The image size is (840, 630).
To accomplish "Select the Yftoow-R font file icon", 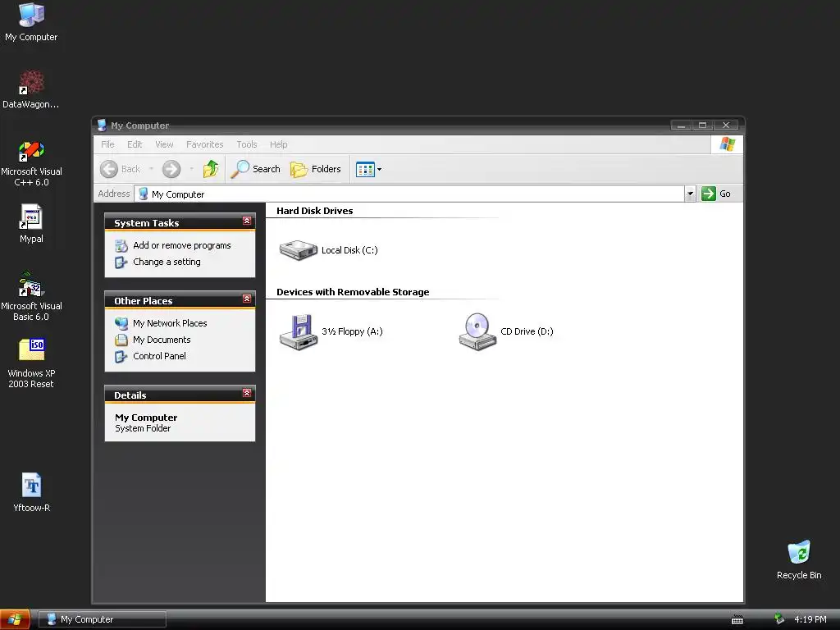I will point(31,493).
